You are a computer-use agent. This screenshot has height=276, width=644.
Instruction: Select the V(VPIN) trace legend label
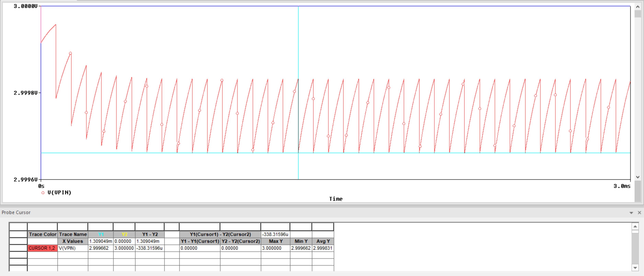tap(60, 192)
